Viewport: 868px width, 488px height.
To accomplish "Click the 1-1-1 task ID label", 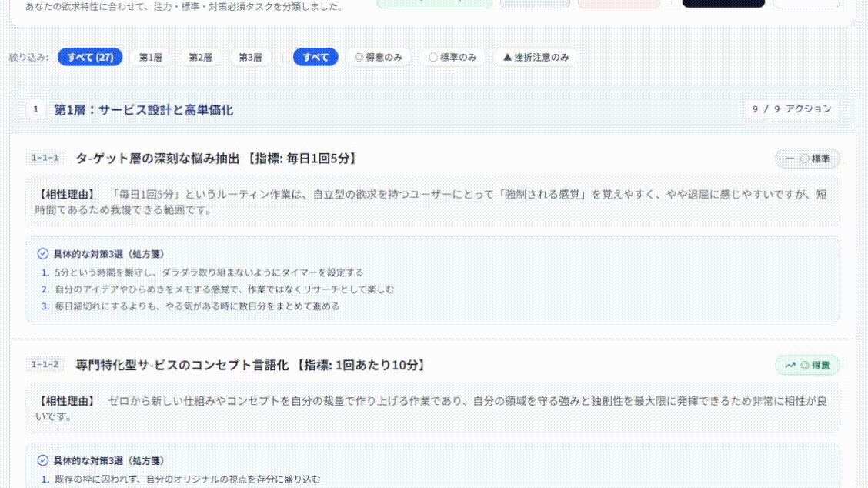I will point(45,158).
